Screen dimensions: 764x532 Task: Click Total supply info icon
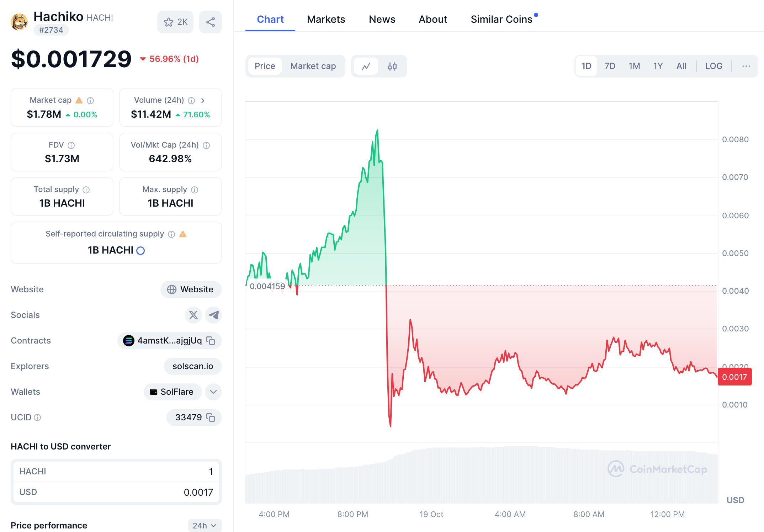[x=86, y=190]
